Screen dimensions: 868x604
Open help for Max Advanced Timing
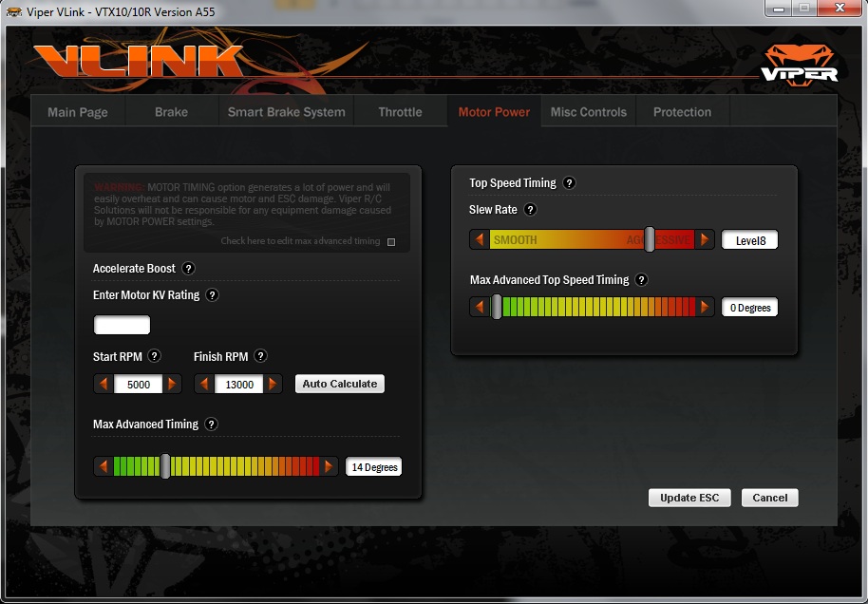tap(211, 425)
